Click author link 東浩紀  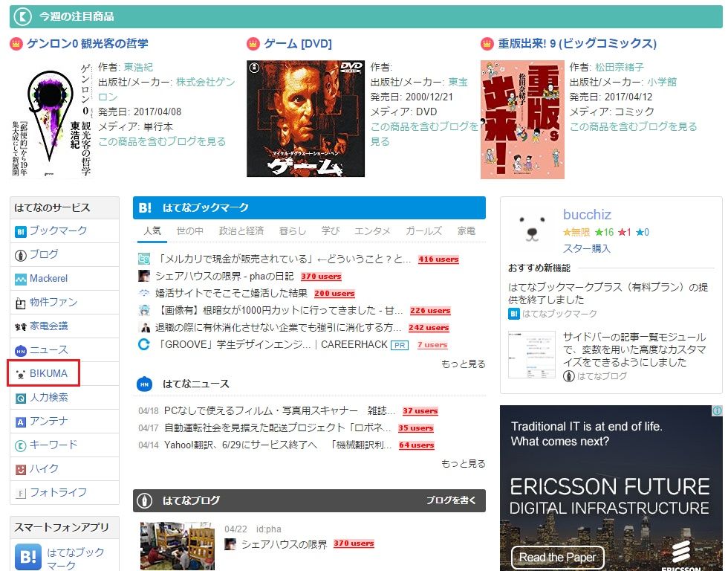(138, 68)
